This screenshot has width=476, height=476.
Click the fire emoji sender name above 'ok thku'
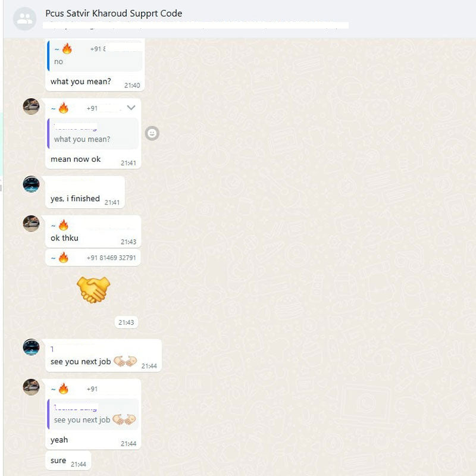[60, 226]
